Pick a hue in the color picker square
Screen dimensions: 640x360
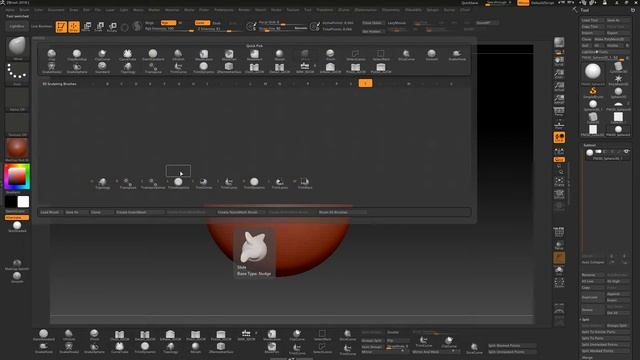[17, 176]
